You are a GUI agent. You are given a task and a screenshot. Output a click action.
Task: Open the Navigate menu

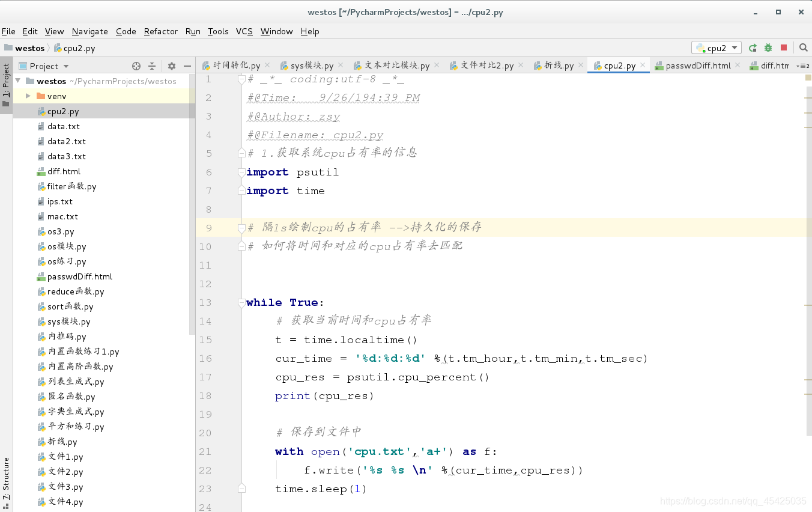(90, 31)
